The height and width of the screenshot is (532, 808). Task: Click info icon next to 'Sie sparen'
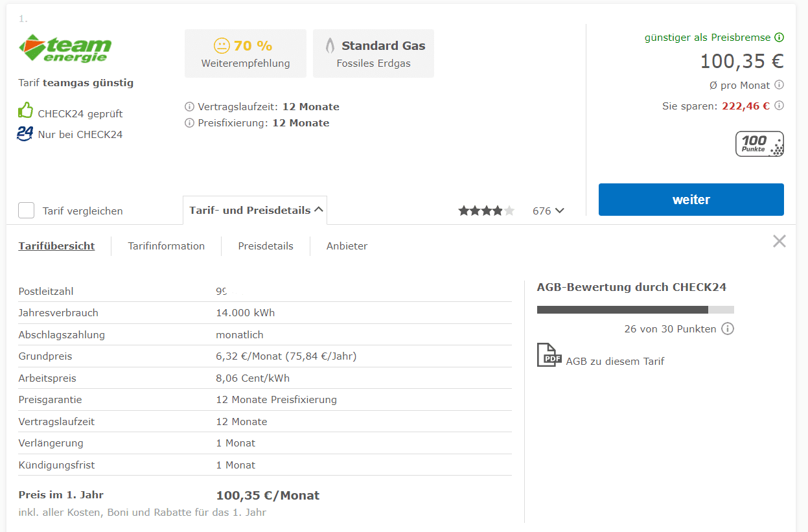coord(779,106)
